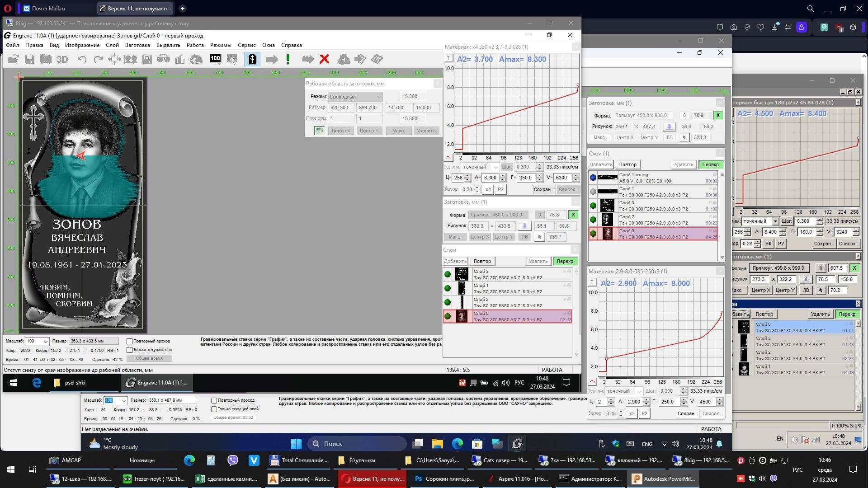Image resolution: width=868 pixels, height=488 pixels.
Task: Click the 3D view toolbar icon
Action: (62, 59)
